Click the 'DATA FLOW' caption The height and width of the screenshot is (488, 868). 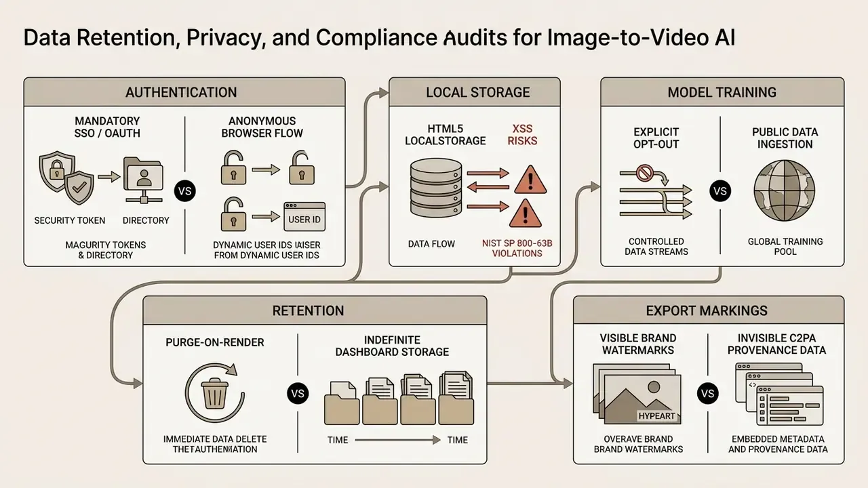[x=431, y=243]
